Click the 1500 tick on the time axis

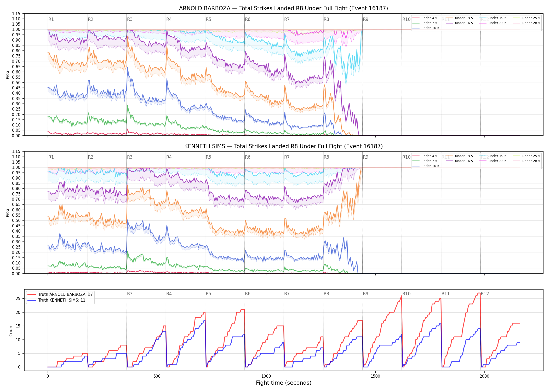click(375, 376)
